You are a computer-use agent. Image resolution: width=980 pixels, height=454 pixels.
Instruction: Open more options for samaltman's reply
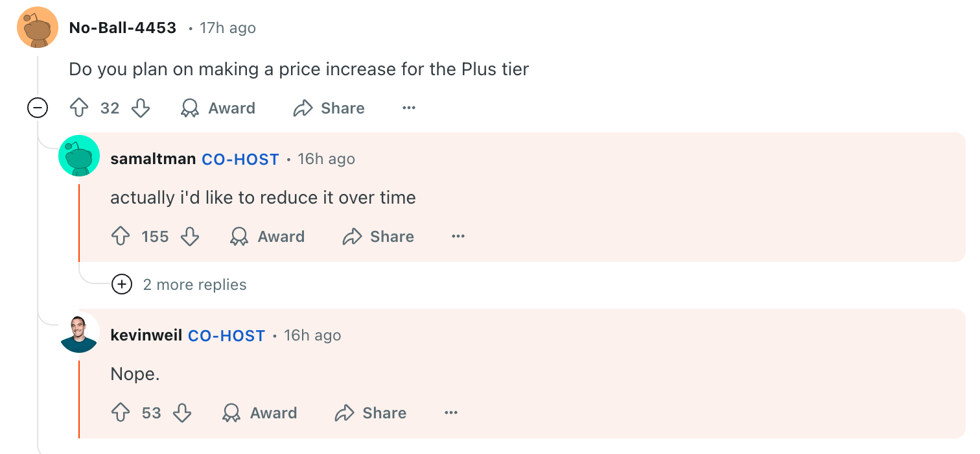pos(458,237)
